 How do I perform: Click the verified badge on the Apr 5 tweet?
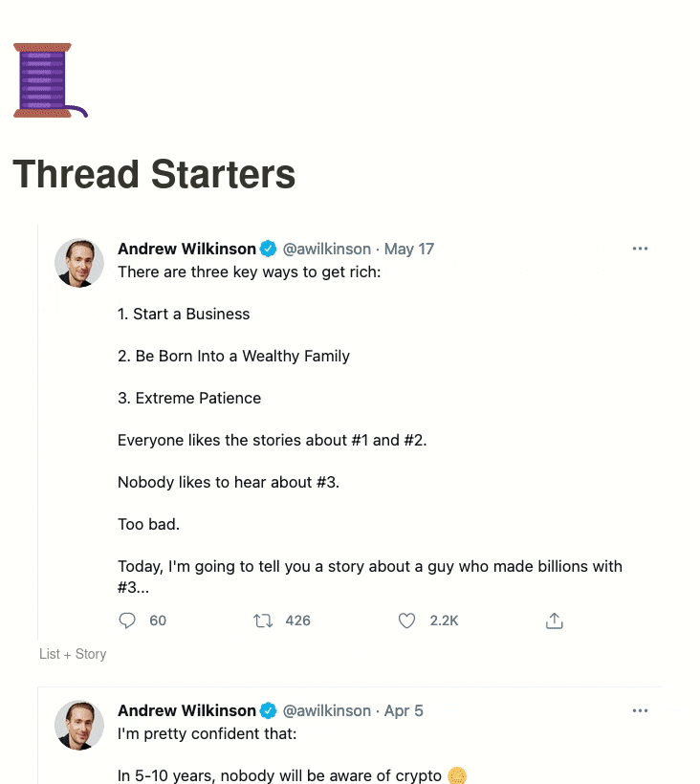click(x=268, y=710)
